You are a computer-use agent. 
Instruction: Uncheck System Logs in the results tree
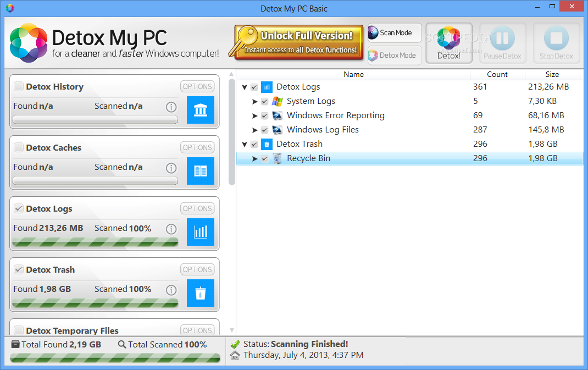(x=265, y=102)
